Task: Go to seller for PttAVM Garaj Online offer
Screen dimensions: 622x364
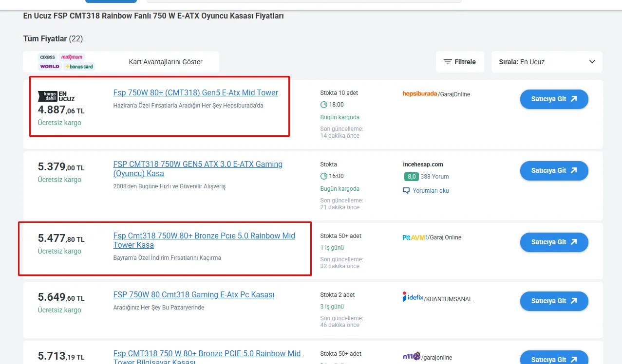Action: 554,242
